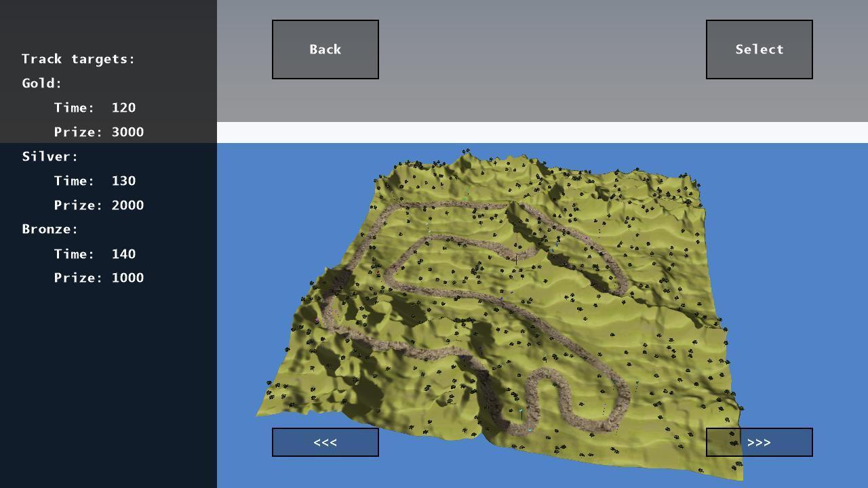Viewport: 868px width, 488px height.
Task: Go to previous track with <<< arrow
Action: (x=325, y=443)
